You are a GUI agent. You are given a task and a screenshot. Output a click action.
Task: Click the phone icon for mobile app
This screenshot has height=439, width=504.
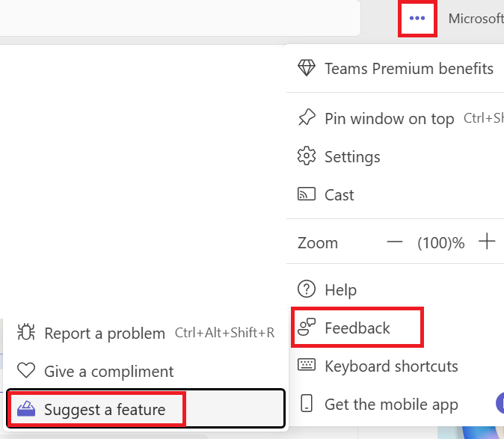tap(307, 403)
